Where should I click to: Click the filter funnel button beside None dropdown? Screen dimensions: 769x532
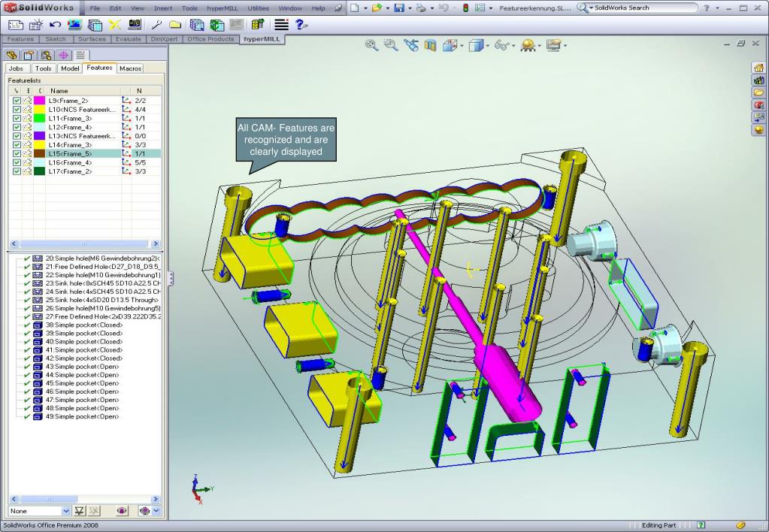[x=79, y=511]
